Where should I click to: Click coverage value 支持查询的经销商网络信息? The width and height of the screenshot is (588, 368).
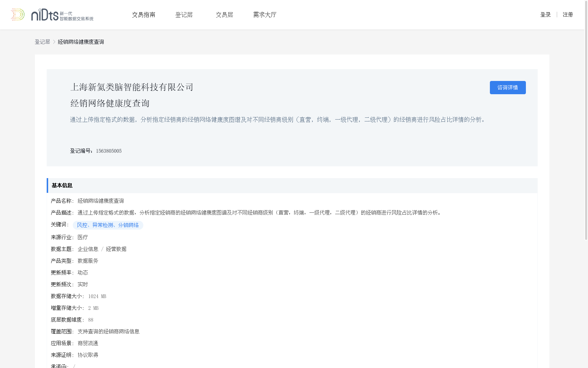point(108,332)
